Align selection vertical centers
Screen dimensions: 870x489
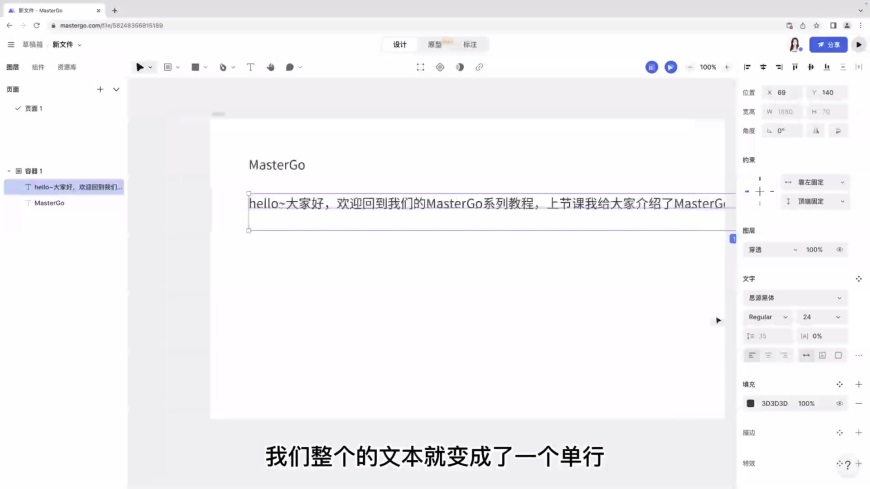pyautogui.click(x=811, y=67)
